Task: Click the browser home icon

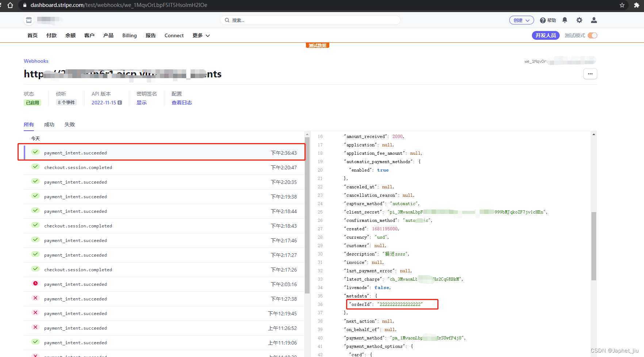Action: click(10, 5)
